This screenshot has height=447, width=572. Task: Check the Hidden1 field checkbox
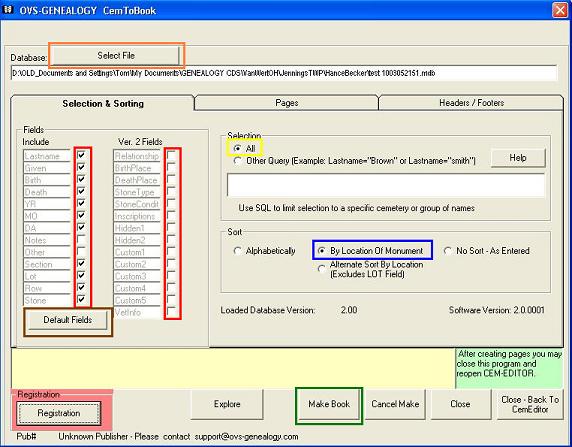tap(171, 227)
